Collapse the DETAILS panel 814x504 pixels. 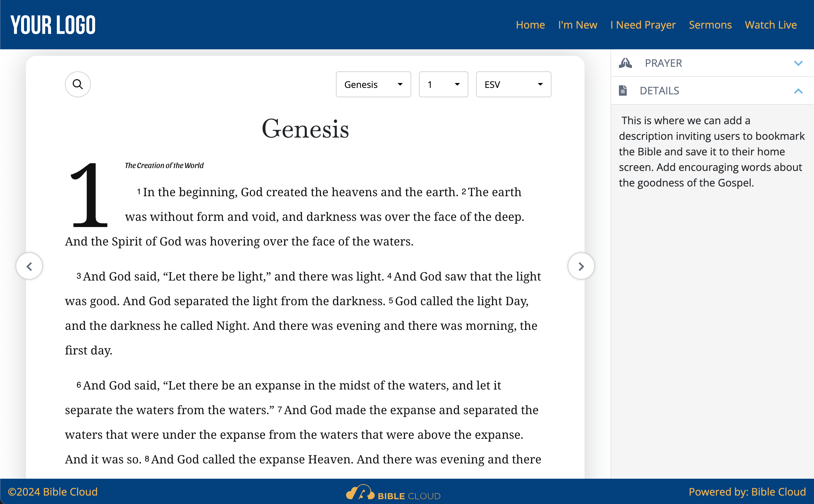click(798, 91)
